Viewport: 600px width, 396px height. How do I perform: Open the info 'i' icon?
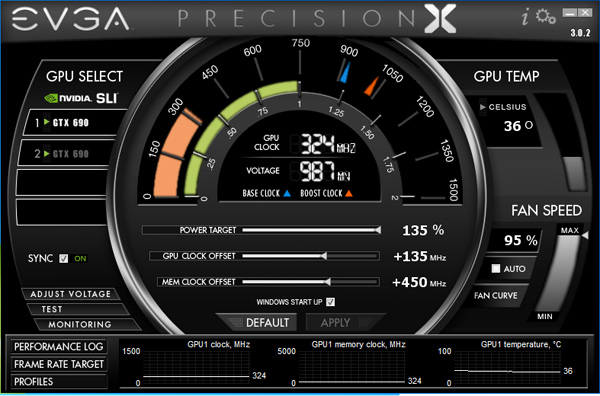point(526,17)
